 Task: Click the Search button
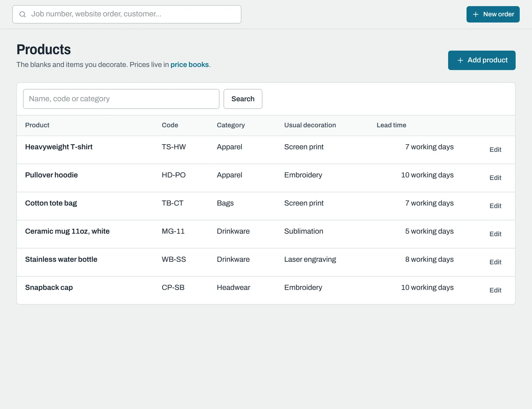coord(243,99)
